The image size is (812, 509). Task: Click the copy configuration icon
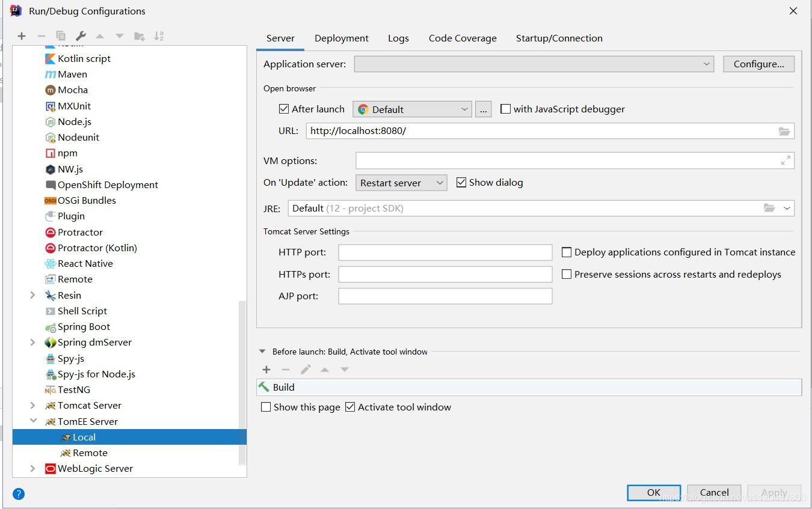point(61,36)
